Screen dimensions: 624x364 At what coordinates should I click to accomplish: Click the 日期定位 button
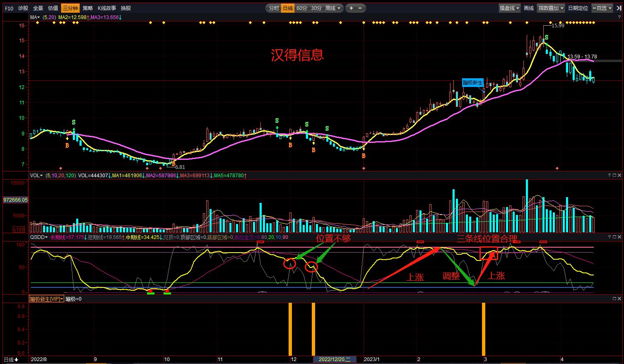pyautogui.click(x=578, y=8)
